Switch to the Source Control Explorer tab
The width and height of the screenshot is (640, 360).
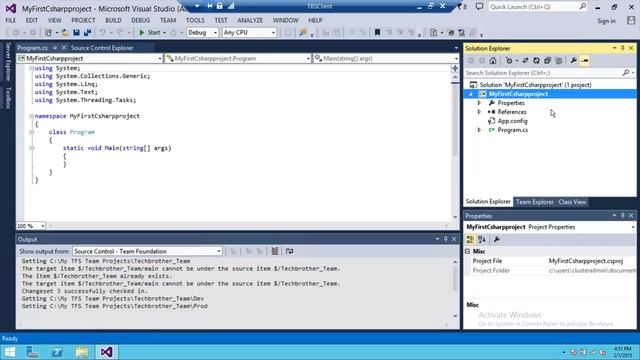(x=102, y=48)
